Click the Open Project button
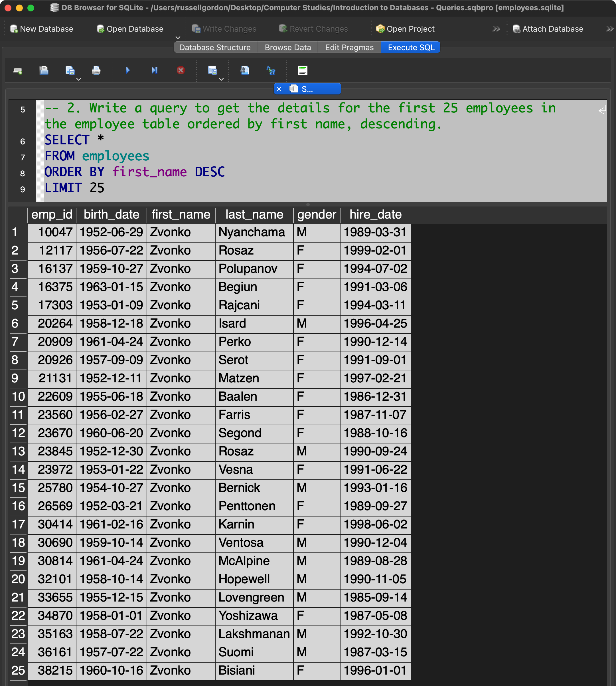 (405, 29)
